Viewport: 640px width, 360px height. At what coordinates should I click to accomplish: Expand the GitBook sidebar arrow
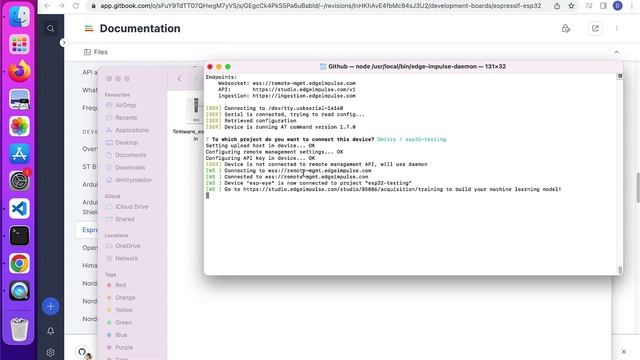63,42
